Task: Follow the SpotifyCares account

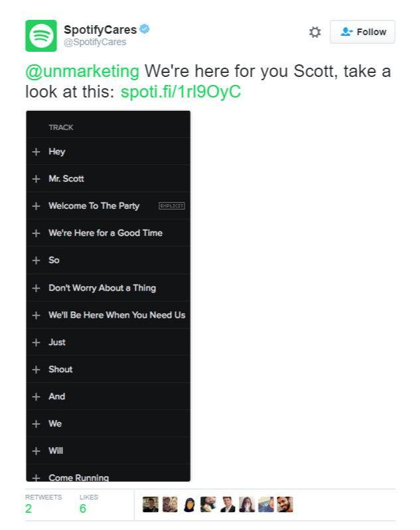Action: (362, 32)
